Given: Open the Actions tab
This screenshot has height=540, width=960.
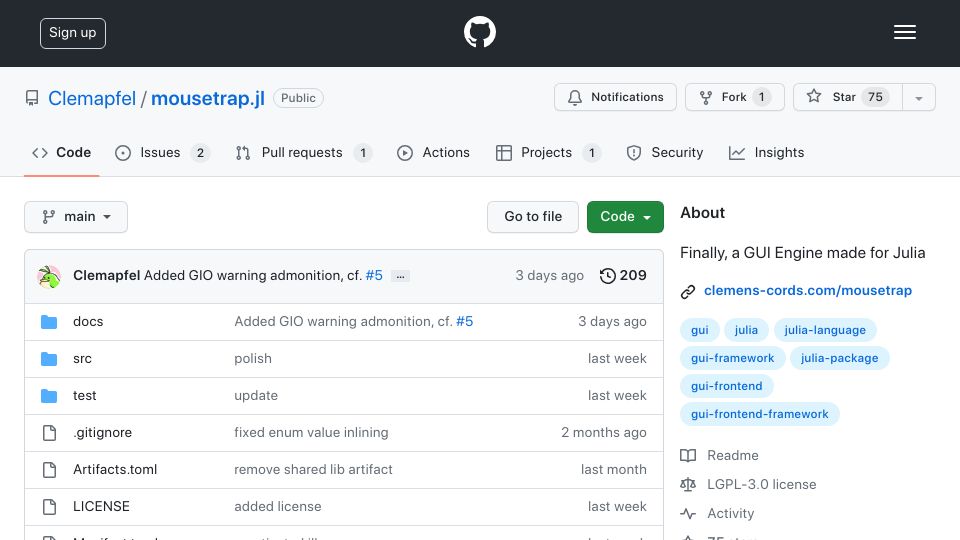Looking at the screenshot, I should [x=433, y=152].
